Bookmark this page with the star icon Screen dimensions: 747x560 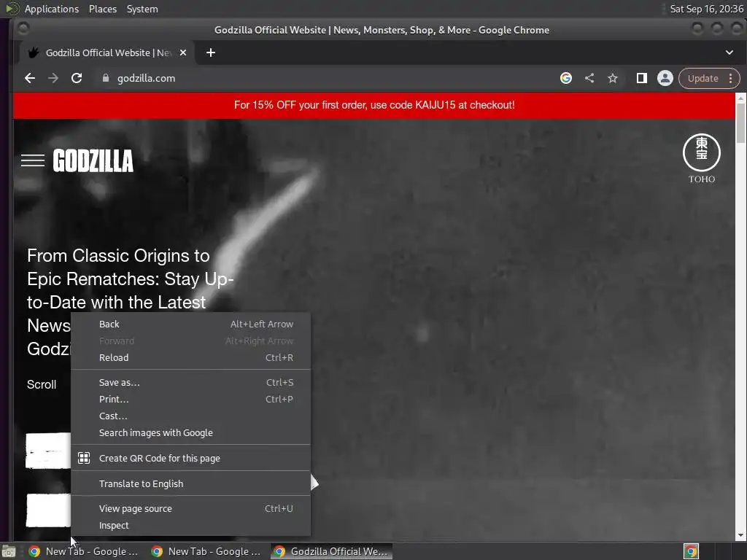[613, 78]
